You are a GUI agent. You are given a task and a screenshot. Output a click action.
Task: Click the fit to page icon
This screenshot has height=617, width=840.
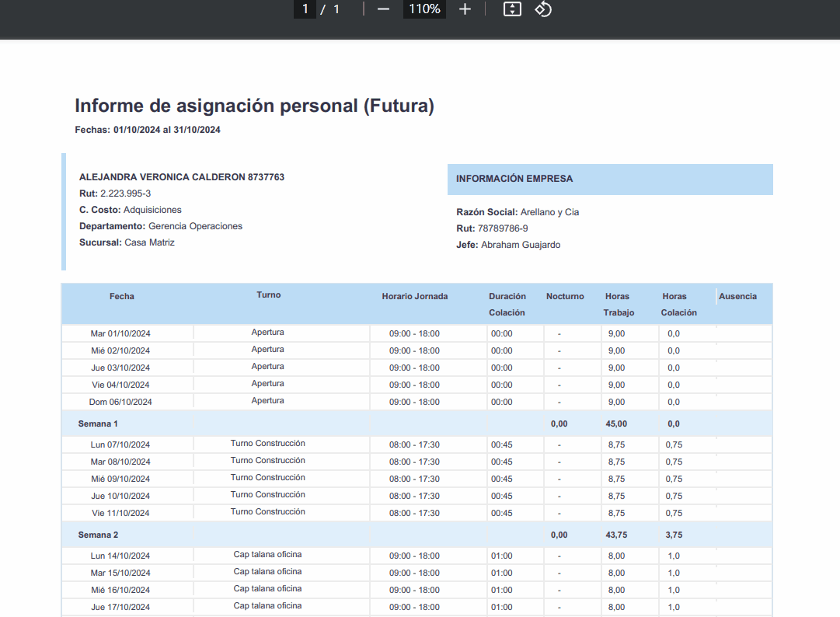(x=512, y=9)
